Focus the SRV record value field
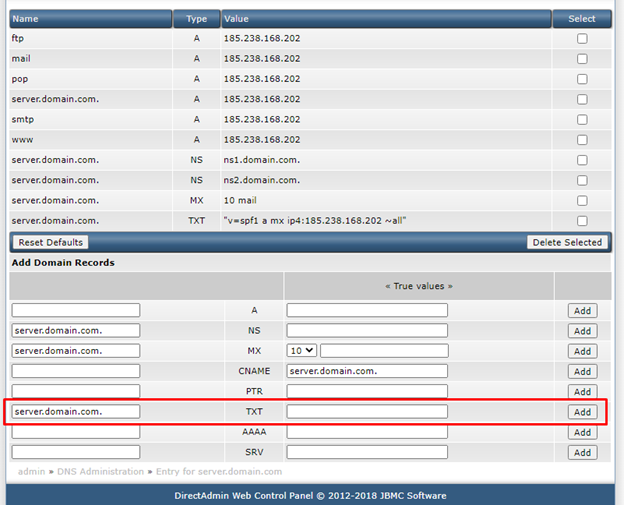The width and height of the screenshot is (624, 505). [367, 452]
